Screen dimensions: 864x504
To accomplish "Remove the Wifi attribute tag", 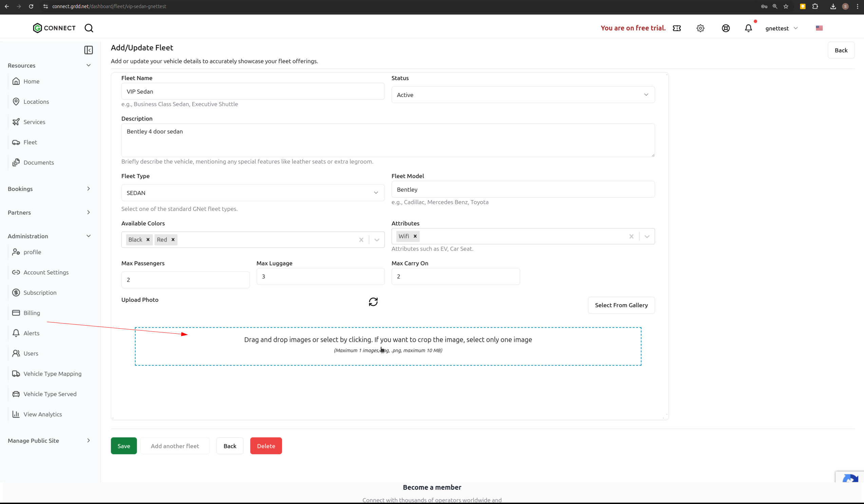I will pyautogui.click(x=415, y=236).
